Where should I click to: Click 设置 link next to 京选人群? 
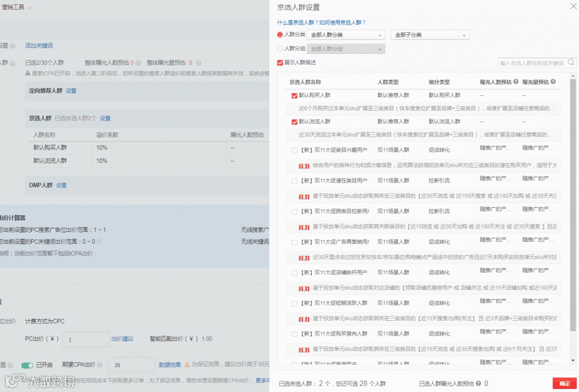coord(105,118)
